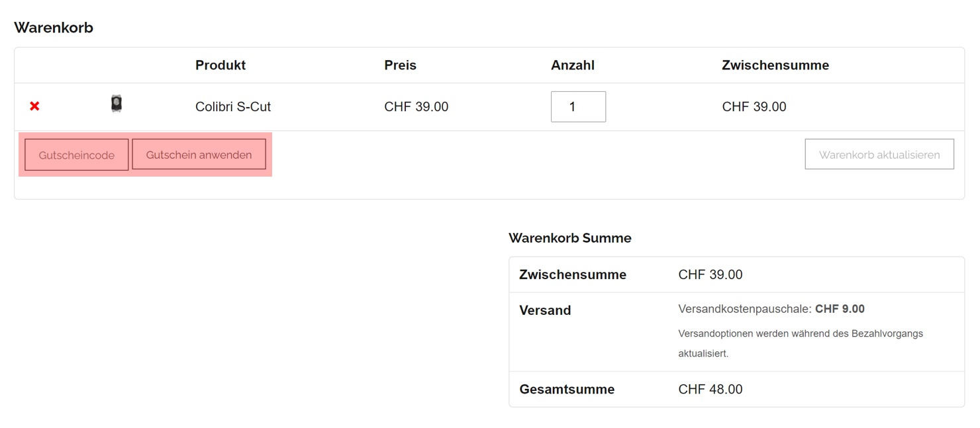Click the Warenkorb Summe heading
The image size is (980, 428).
point(570,237)
